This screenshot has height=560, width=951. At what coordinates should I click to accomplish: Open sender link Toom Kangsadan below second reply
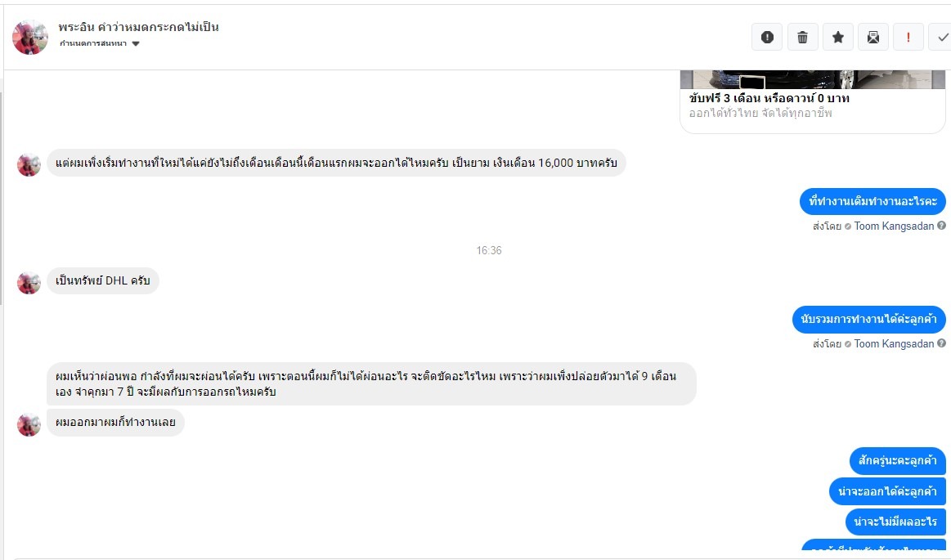[x=894, y=343]
